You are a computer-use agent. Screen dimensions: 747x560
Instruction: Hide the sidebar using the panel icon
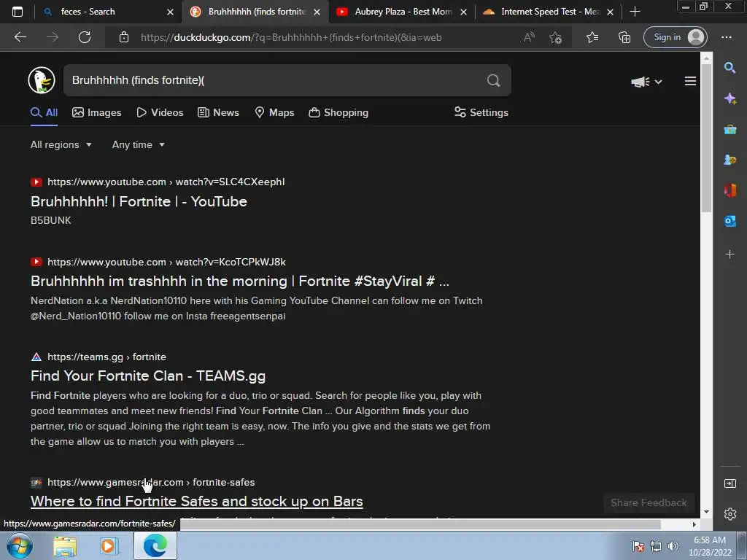(729, 484)
